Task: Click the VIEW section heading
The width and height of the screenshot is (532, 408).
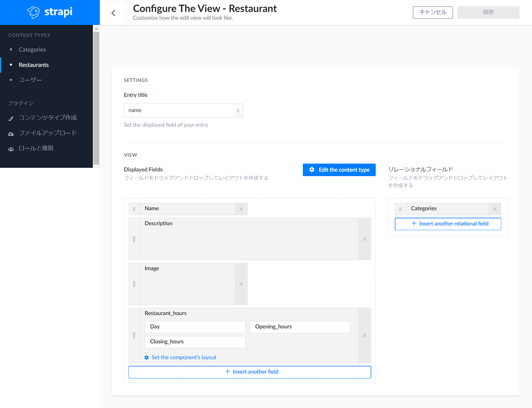Action: [130, 155]
